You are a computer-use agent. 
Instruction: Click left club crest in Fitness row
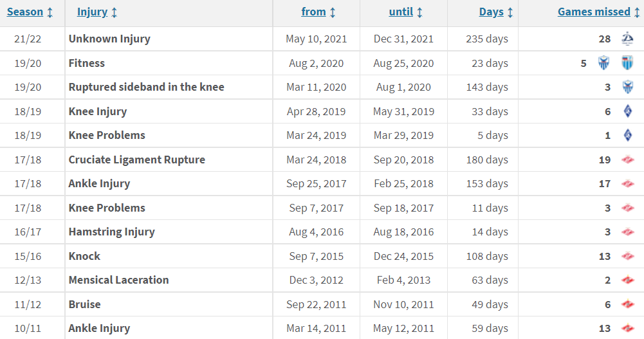click(x=603, y=63)
